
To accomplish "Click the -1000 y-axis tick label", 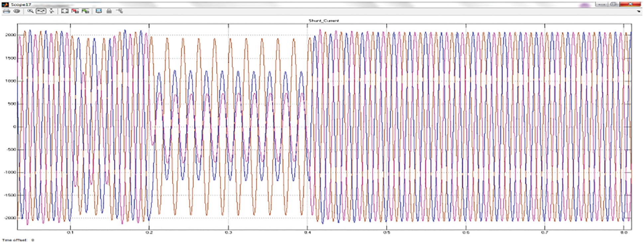I will (10, 172).
